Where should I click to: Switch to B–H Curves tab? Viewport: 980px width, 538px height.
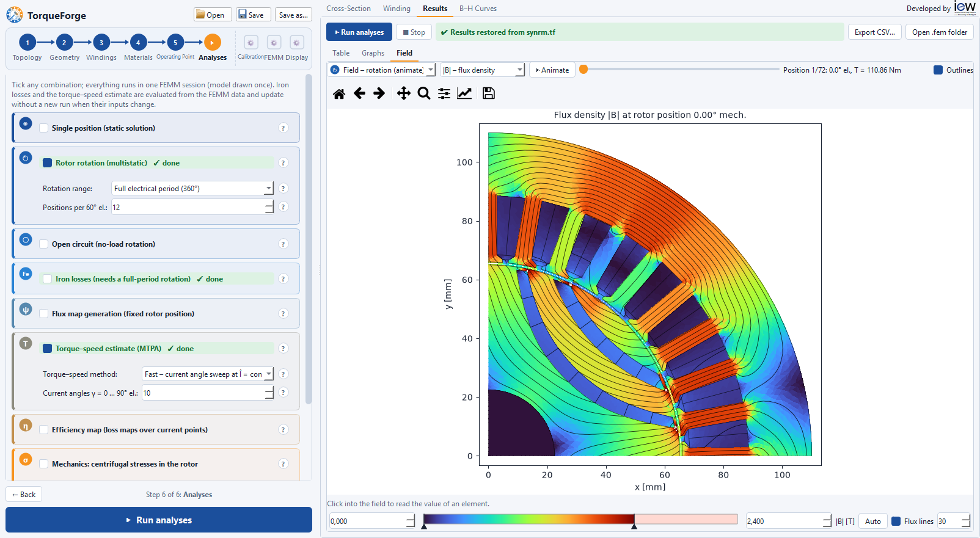point(478,9)
